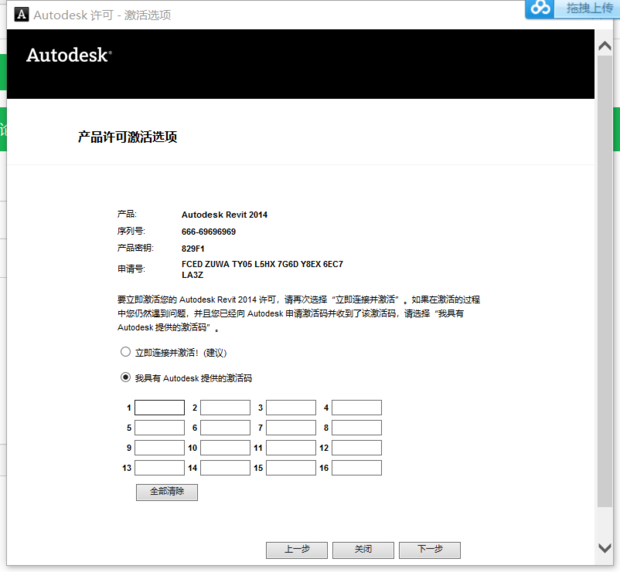
Task: Click activation code field 16
Action: pos(357,468)
